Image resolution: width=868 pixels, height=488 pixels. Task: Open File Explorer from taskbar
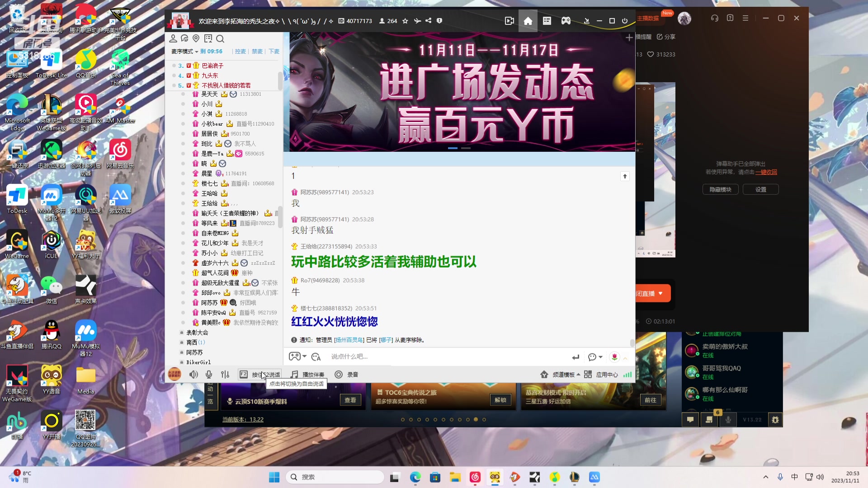455,477
